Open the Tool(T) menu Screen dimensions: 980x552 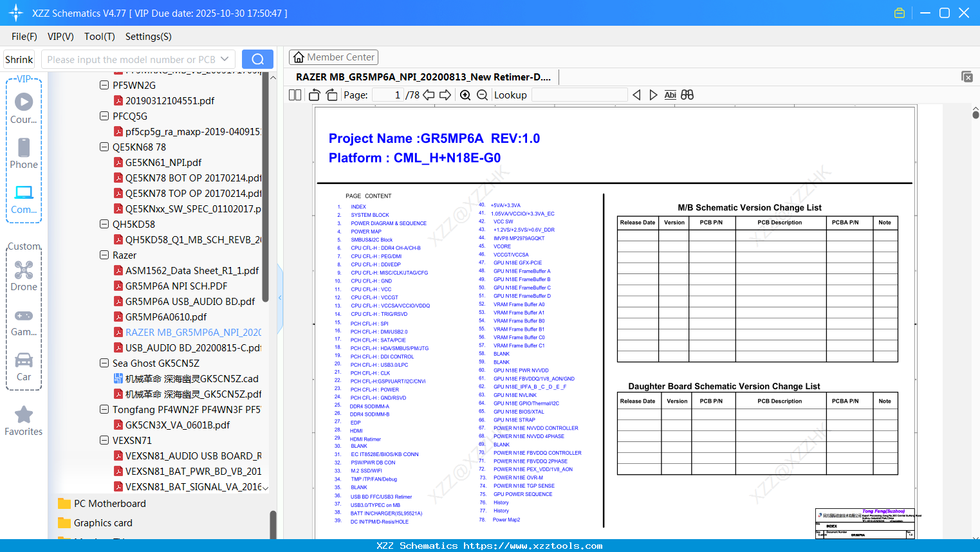click(x=100, y=37)
